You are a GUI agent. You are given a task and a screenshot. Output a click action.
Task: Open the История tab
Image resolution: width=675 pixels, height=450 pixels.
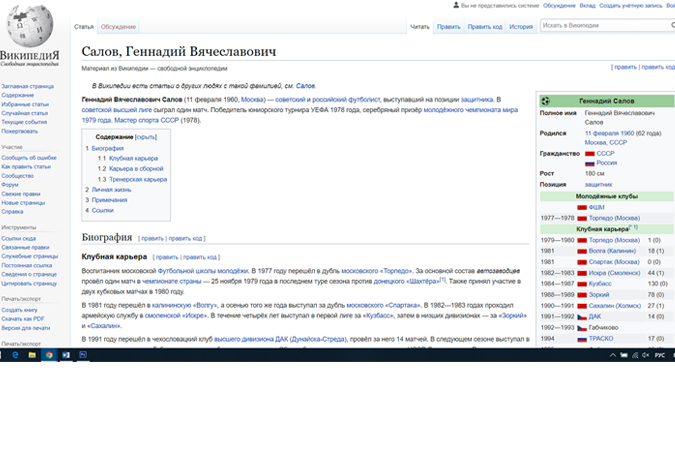[521, 27]
